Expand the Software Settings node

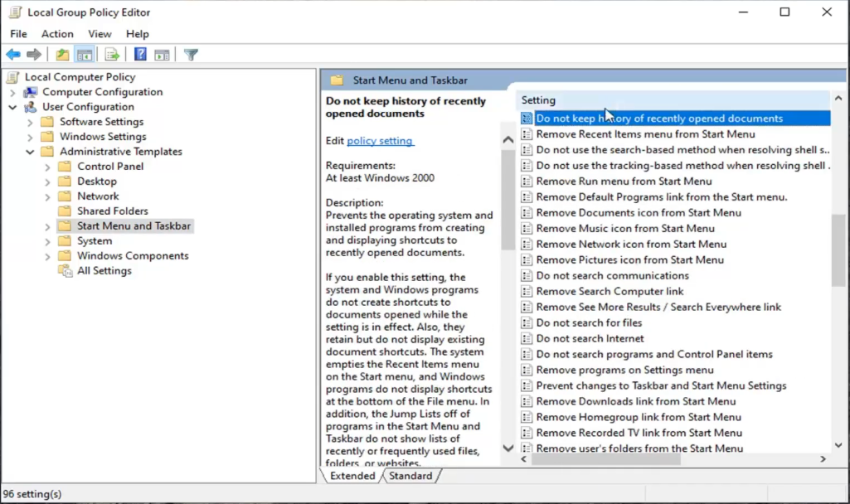point(30,123)
